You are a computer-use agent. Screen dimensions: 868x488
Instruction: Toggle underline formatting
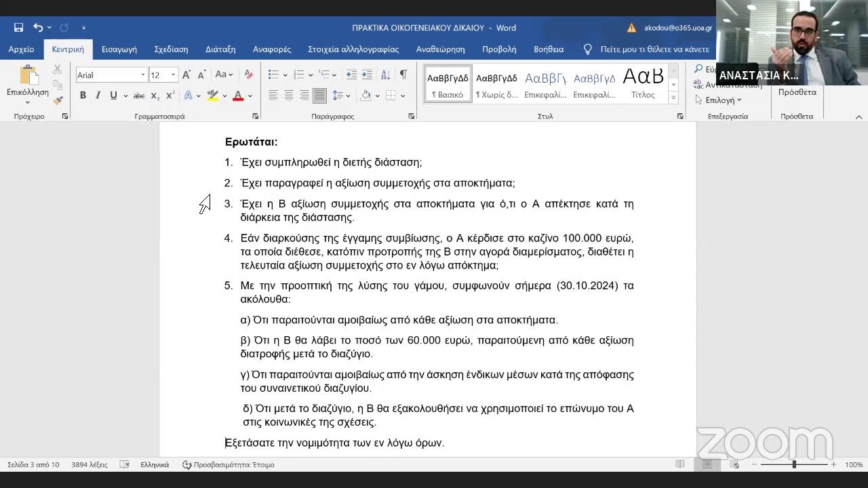point(113,96)
